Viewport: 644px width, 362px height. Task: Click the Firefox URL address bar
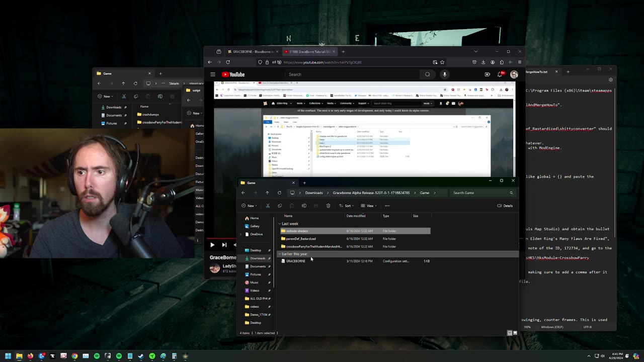[x=352, y=62]
